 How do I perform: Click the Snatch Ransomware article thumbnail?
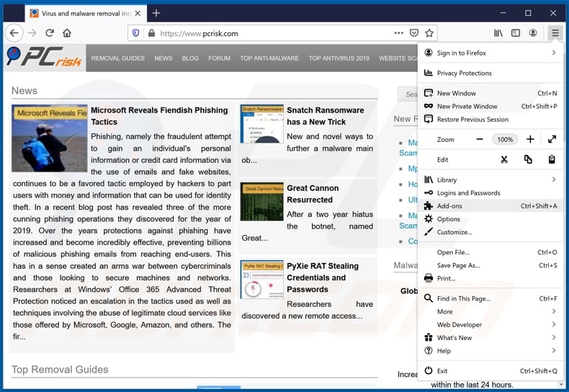(x=261, y=124)
